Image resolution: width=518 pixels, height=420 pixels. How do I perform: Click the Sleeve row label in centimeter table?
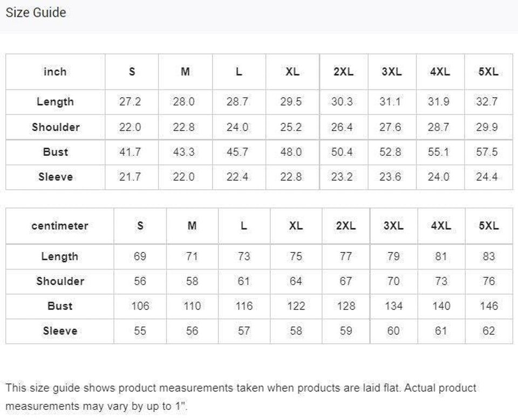60,331
